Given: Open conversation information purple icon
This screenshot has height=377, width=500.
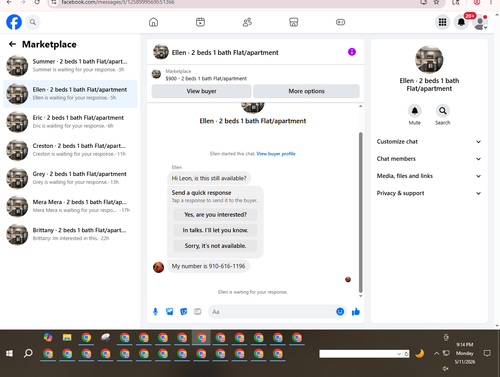Looking at the screenshot, I should [x=352, y=52].
